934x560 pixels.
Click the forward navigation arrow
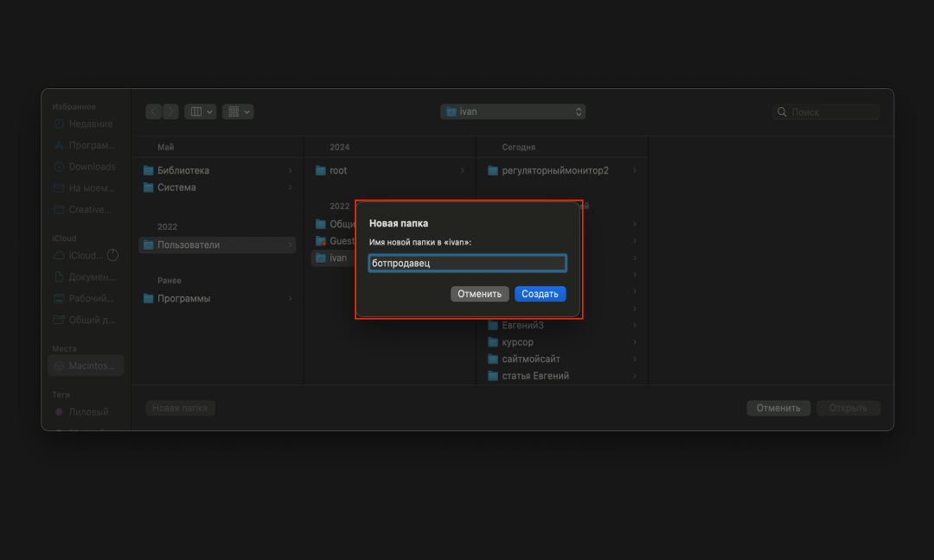point(170,111)
